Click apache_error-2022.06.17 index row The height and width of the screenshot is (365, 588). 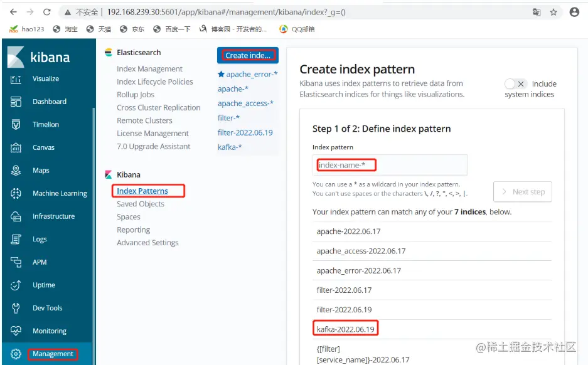[x=432, y=270]
